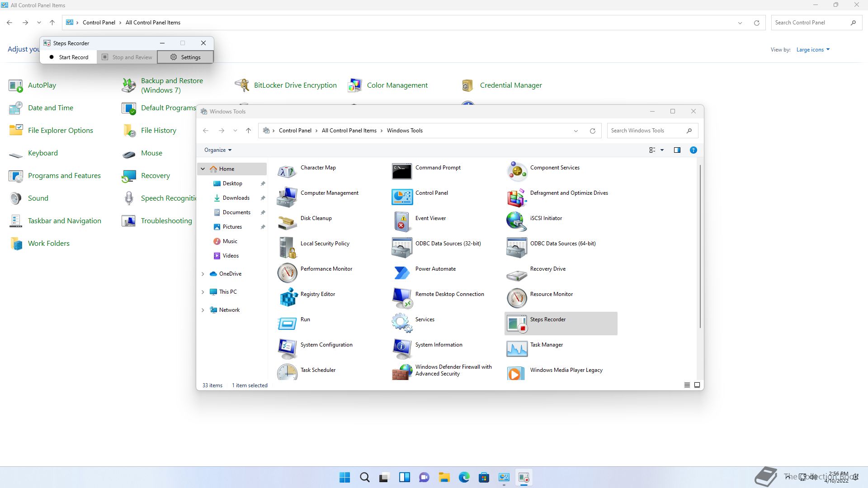Click Start Record in Steps Recorder
Viewport: 868px width, 488px height.
tap(69, 57)
